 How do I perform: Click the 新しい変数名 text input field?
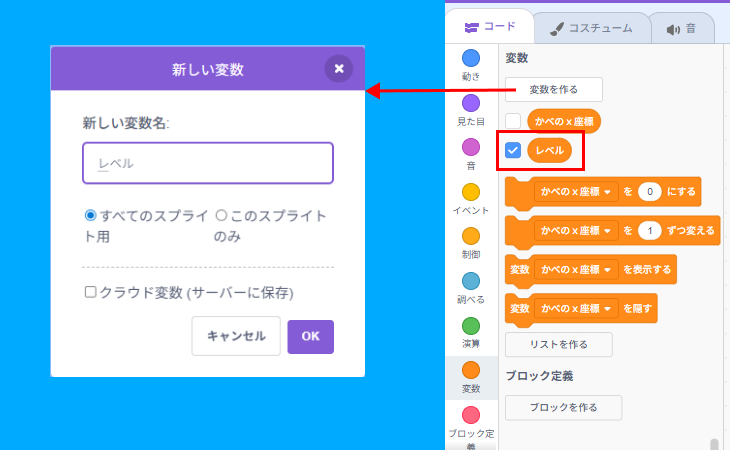(208, 163)
